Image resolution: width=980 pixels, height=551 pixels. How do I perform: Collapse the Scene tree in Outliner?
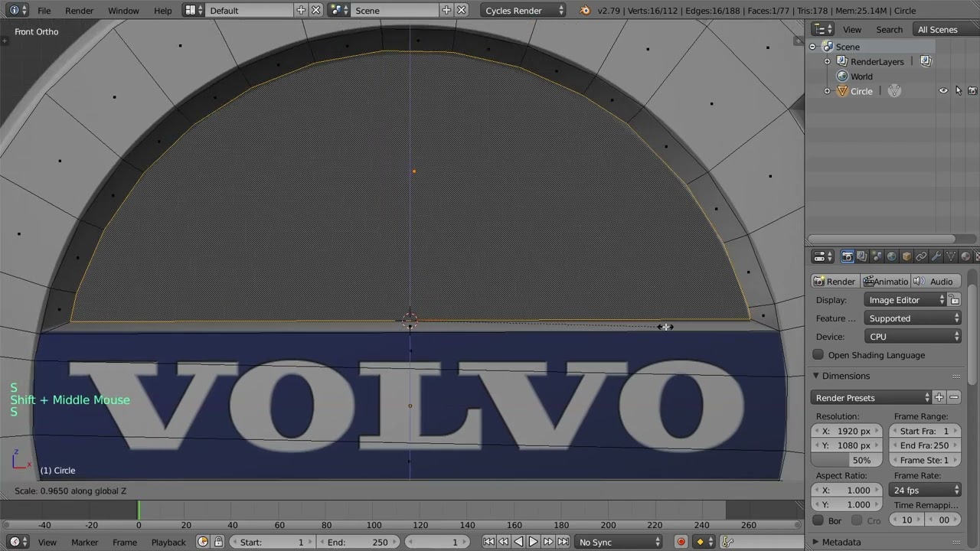(x=813, y=47)
